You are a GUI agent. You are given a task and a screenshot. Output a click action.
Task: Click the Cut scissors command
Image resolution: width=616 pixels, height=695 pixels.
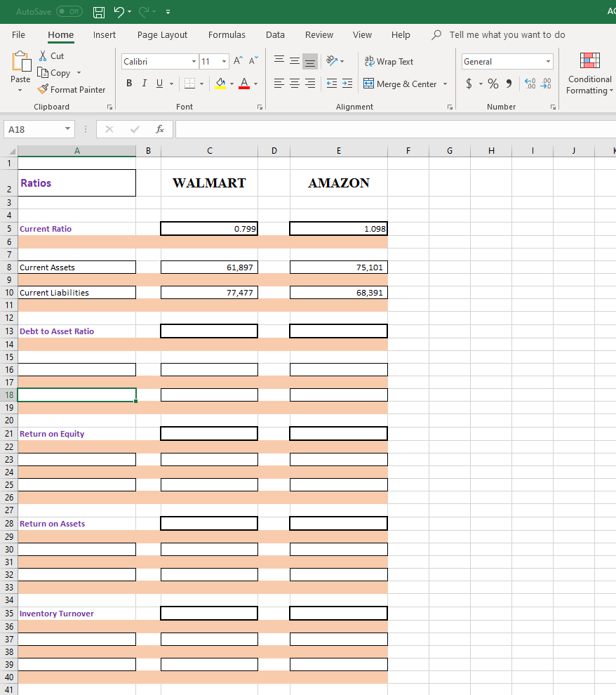51,56
